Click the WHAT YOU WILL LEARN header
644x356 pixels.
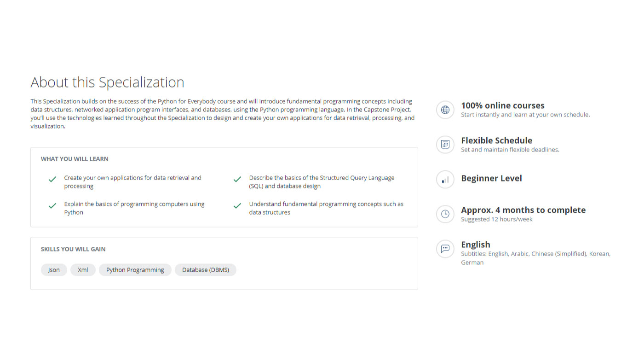click(x=75, y=159)
